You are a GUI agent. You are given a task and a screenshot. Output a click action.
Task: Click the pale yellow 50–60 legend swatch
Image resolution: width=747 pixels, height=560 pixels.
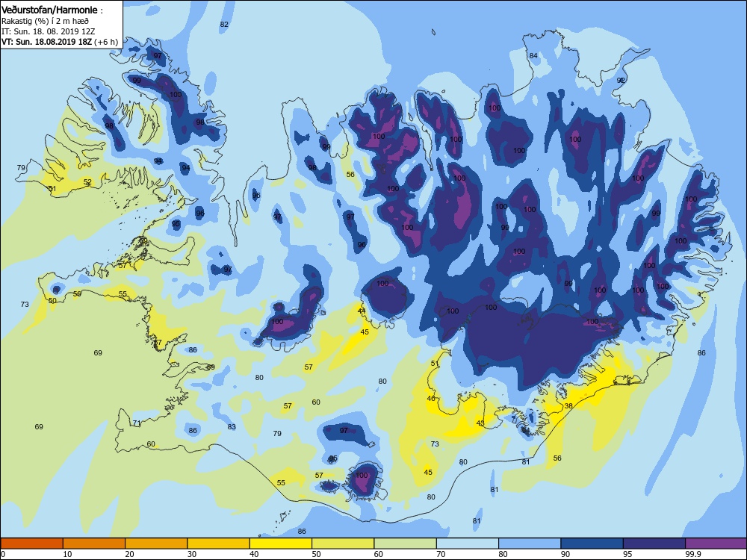tap(343, 544)
